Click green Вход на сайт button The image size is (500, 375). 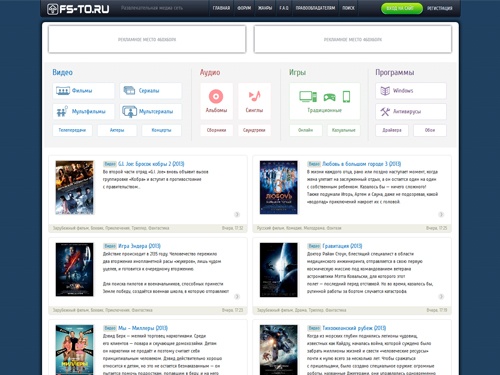(402, 8)
